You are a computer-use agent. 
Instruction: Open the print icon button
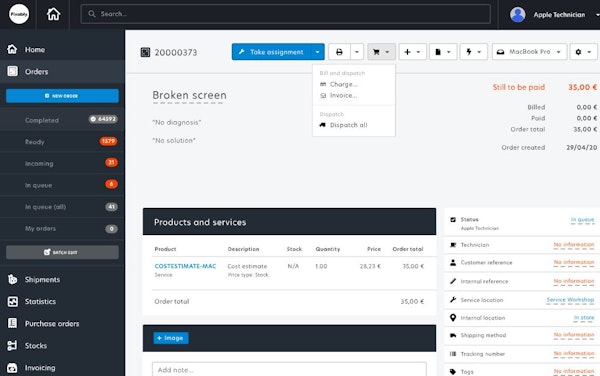(339, 52)
